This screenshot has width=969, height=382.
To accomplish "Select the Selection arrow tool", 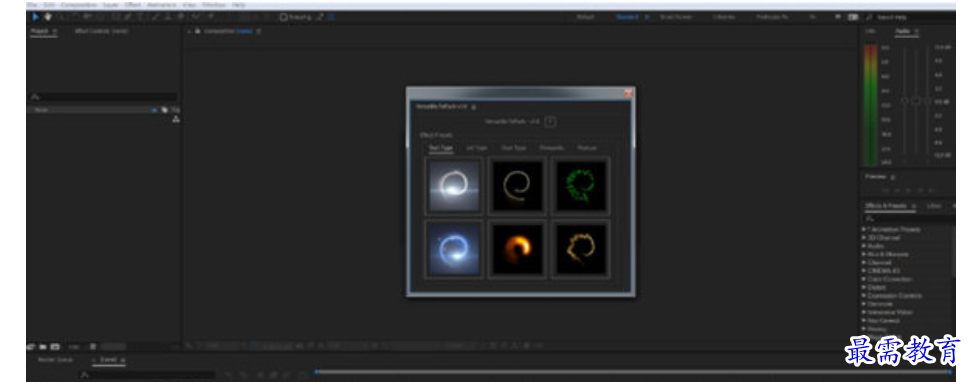I will coord(35,17).
